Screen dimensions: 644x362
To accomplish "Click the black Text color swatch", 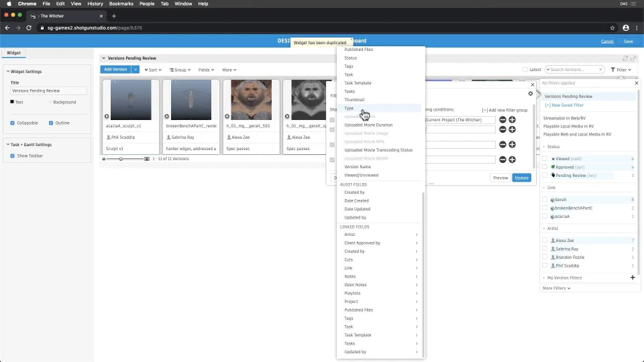I will coord(12,102).
